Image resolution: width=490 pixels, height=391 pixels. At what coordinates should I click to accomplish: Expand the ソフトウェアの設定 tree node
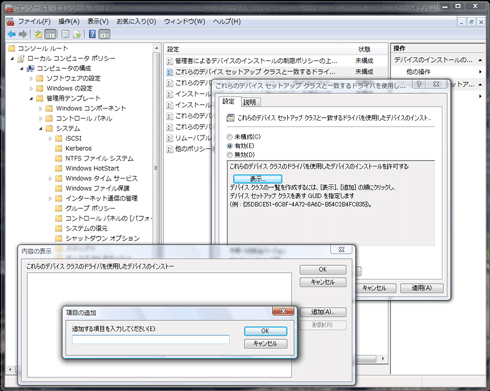(x=31, y=79)
